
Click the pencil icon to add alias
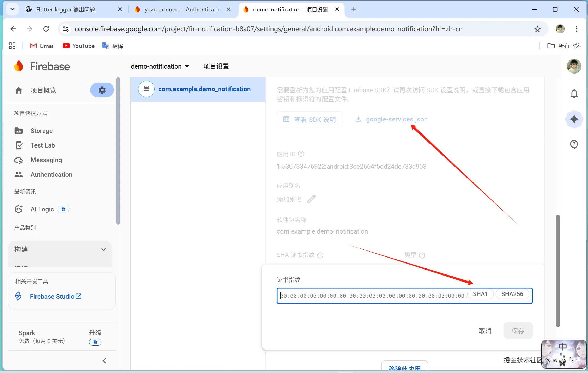click(311, 199)
